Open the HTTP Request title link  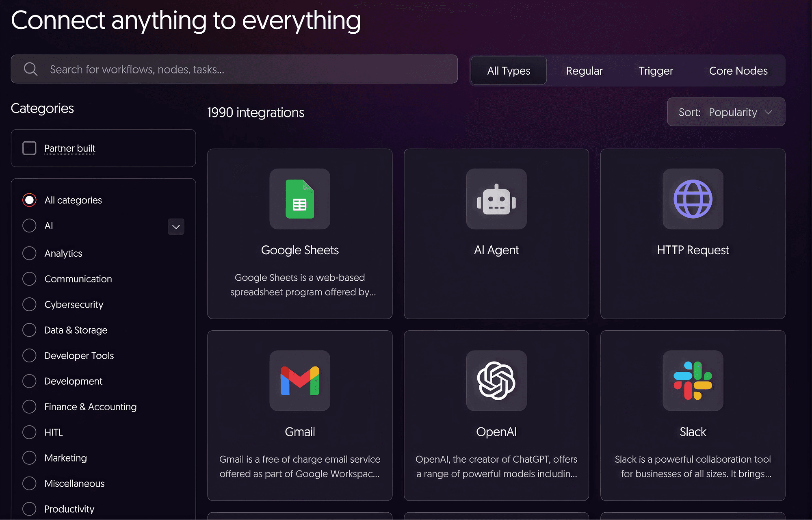(x=693, y=250)
